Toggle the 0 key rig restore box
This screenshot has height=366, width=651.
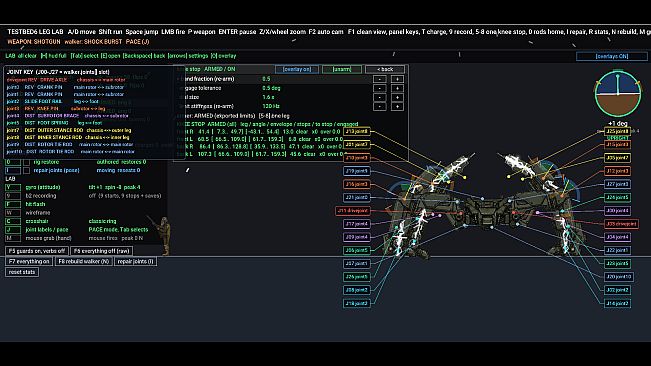coord(12,162)
